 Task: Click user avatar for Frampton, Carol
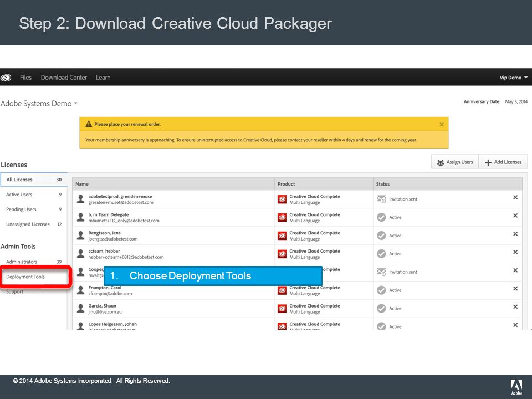click(x=81, y=290)
